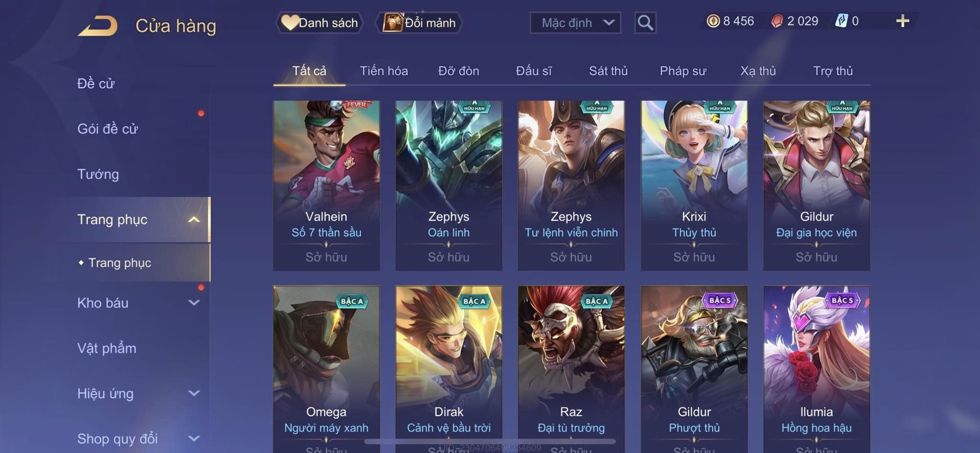Viewport: 980px width, 453px height.
Task: Click the red gem currency icon
Action: click(777, 21)
